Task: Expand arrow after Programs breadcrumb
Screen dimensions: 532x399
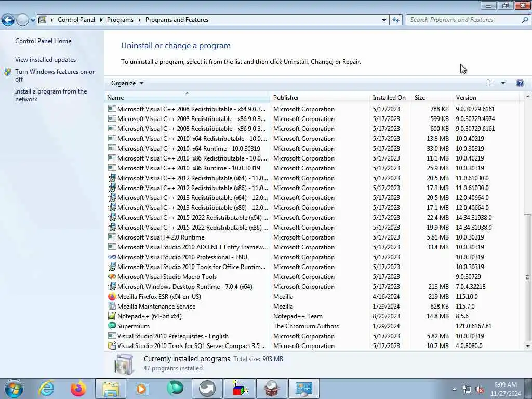Action: pyautogui.click(x=139, y=20)
